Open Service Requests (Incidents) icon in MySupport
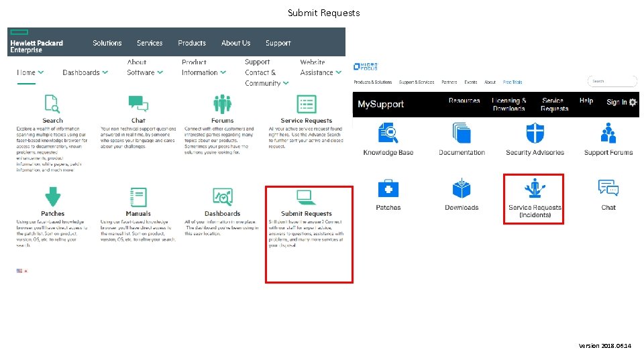 535,188
